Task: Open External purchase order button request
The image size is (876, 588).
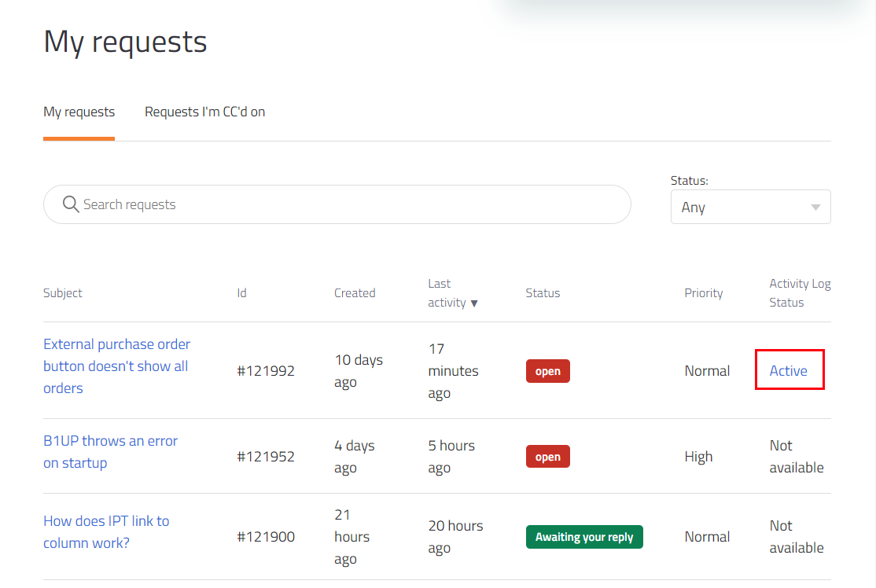Action: click(x=116, y=366)
